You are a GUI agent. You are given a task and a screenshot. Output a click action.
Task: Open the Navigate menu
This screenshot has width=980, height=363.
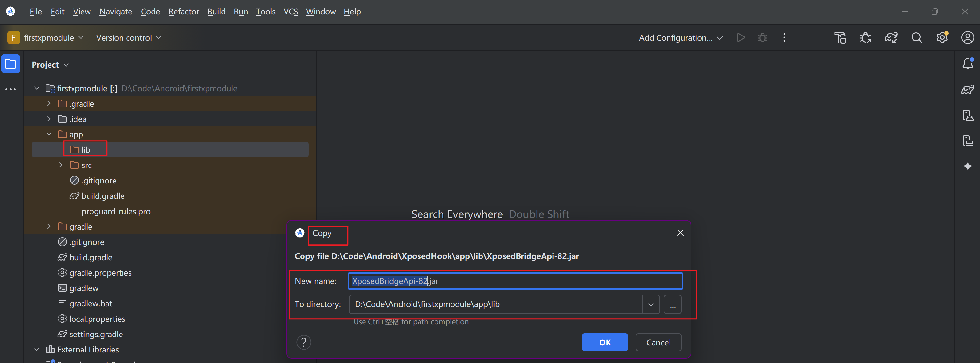point(116,12)
